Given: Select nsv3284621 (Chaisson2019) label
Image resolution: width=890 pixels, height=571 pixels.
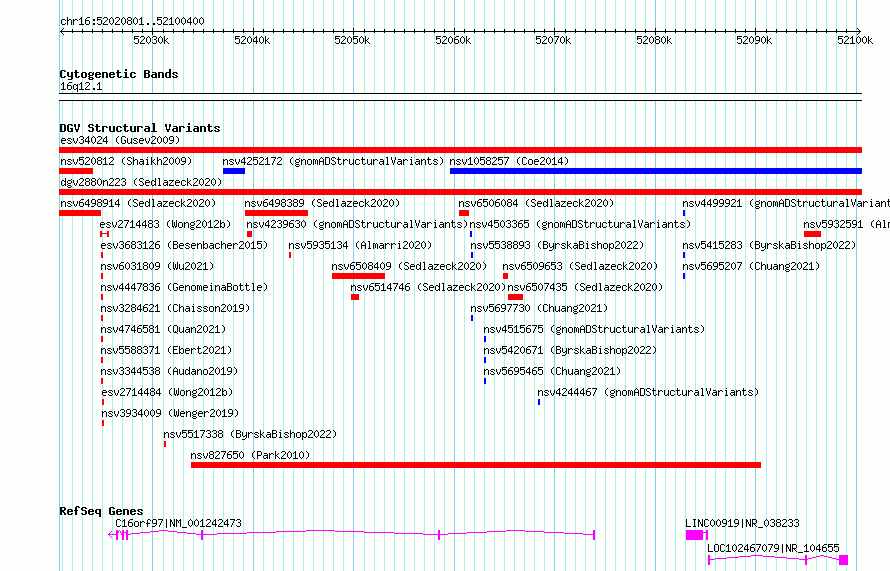Looking at the screenshot, I should click(175, 308).
